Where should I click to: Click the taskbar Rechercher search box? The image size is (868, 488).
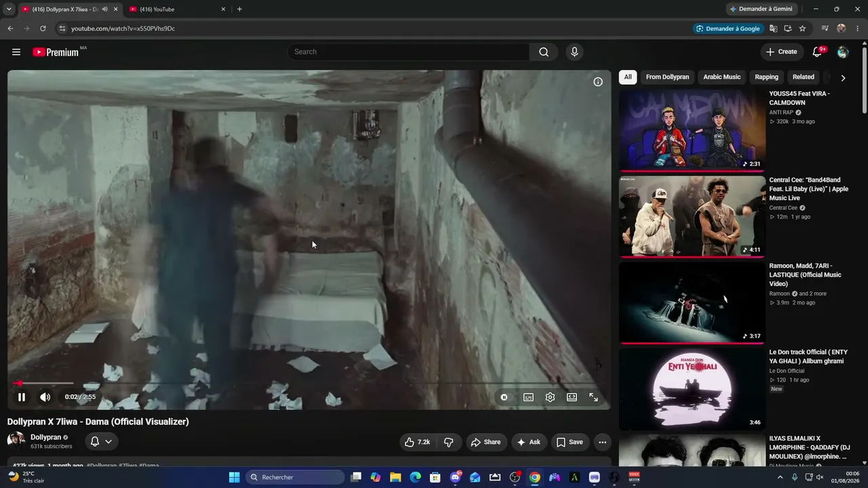coord(295,477)
